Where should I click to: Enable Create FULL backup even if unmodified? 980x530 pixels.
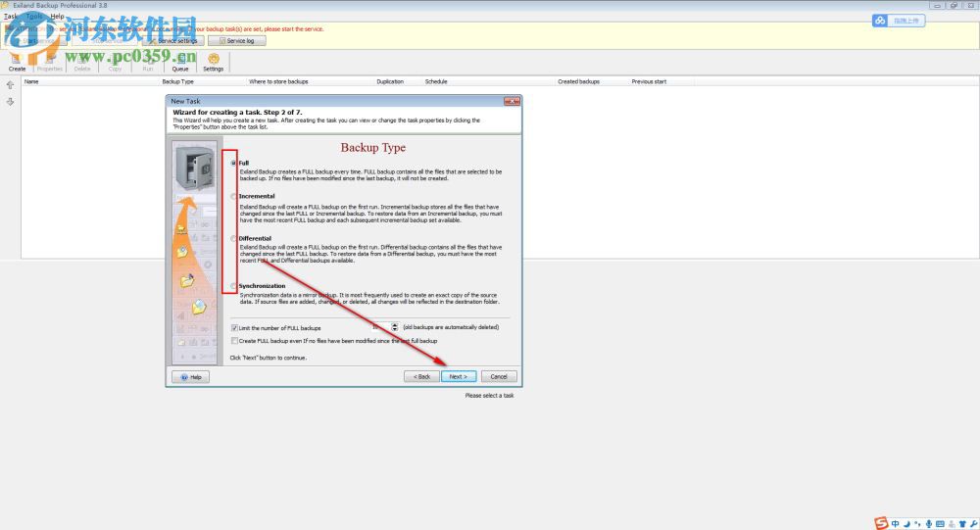[234, 341]
